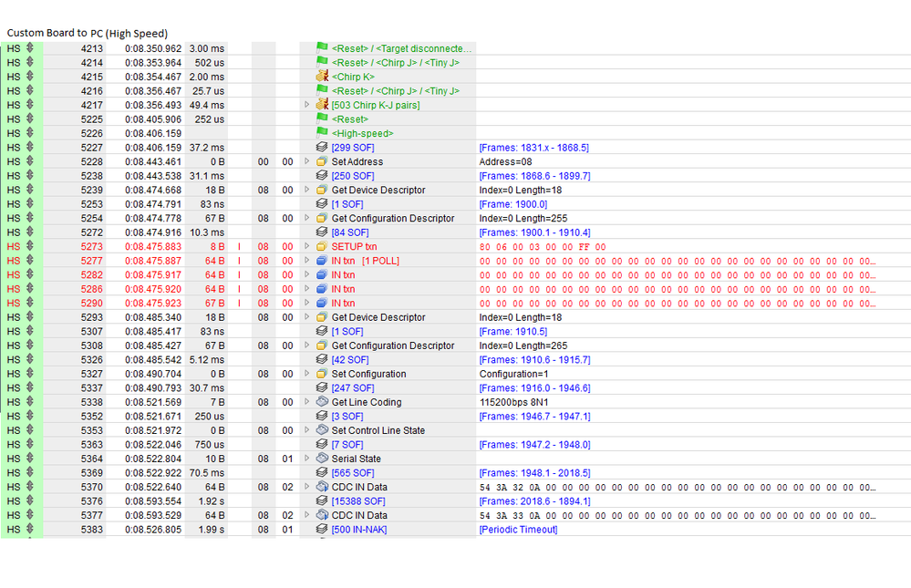This screenshot has width=911, height=588.
Task: Click the Get Device Descriptor icon in row 5293
Action: pos(322,317)
